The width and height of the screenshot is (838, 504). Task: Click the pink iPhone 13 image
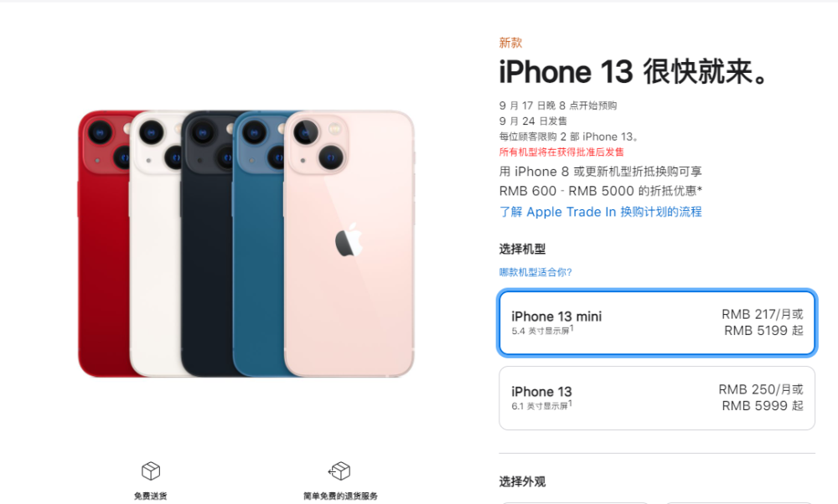pos(349,244)
